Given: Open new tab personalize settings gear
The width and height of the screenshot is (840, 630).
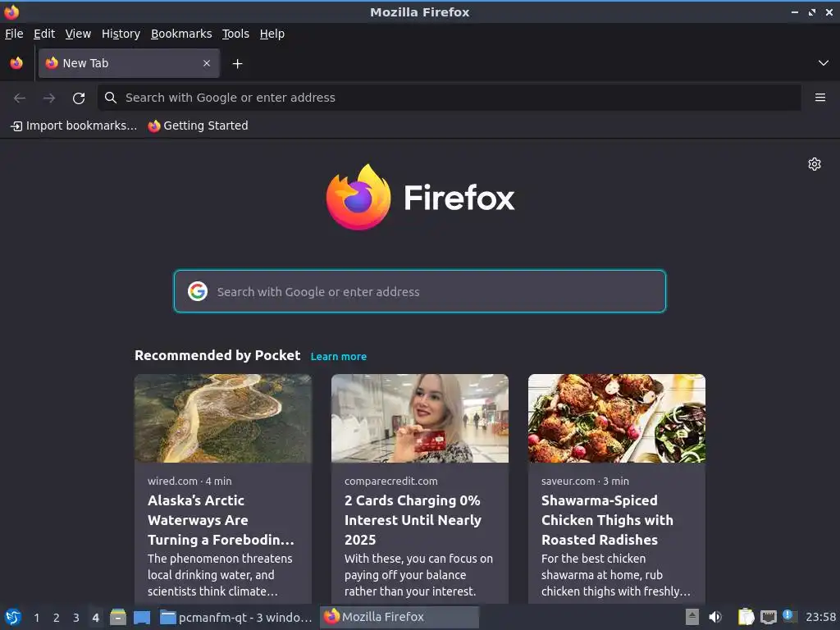Looking at the screenshot, I should [815, 164].
